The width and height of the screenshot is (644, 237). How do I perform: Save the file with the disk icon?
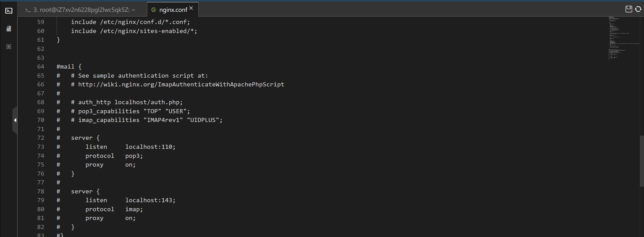tap(629, 9)
